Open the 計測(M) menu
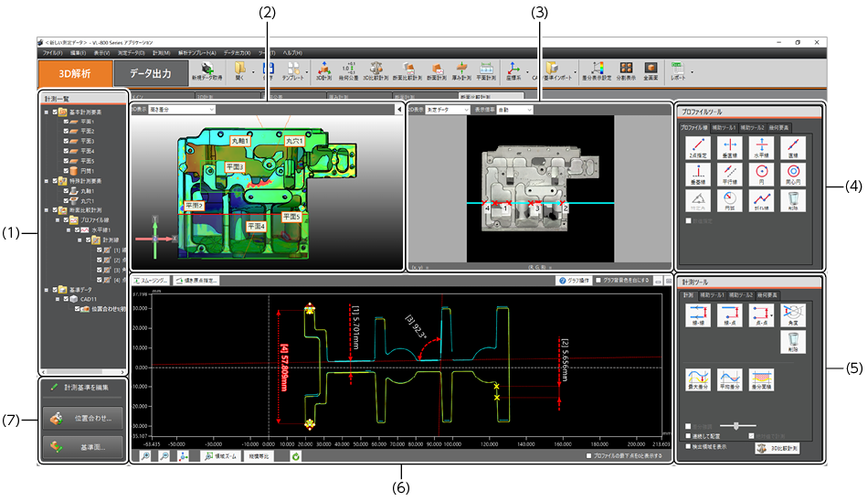 point(162,54)
